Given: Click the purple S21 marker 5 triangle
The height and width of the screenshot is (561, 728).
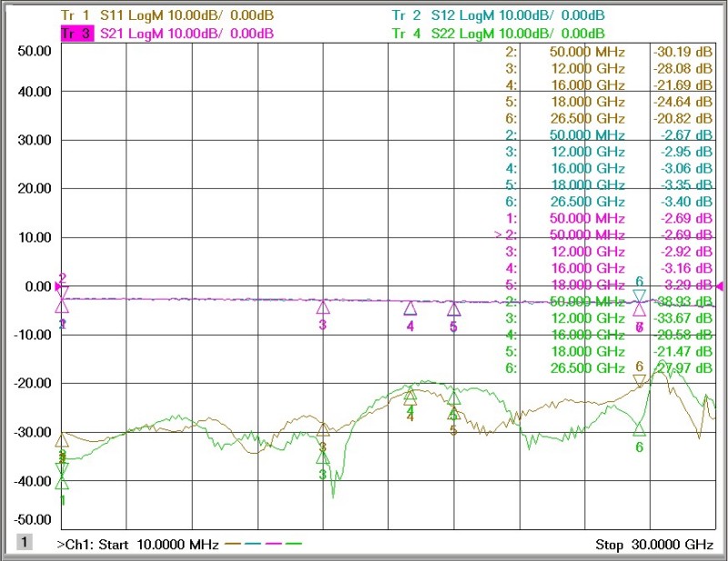Looking at the screenshot, I should tap(453, 310).
